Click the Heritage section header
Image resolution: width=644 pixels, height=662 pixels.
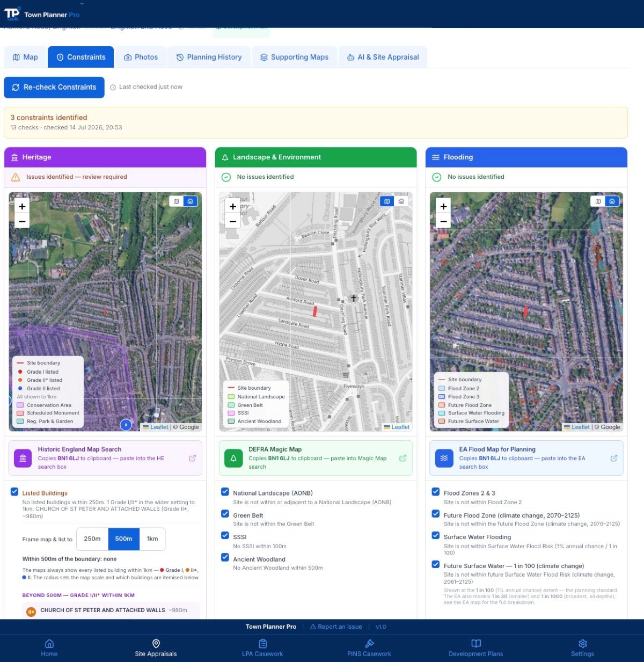[105, 157]
